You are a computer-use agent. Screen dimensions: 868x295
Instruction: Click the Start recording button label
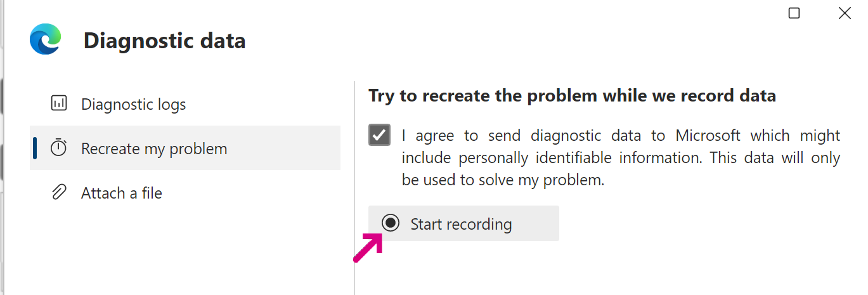[x=461, y=224]
